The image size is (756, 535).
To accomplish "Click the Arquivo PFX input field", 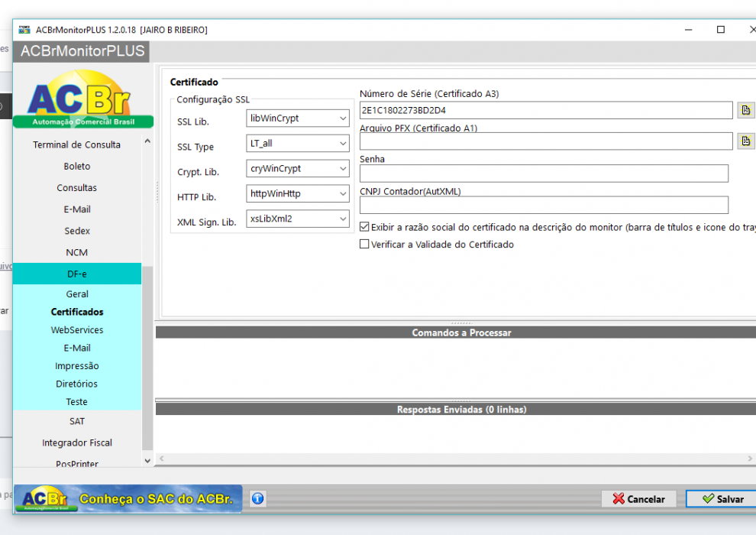I will point(546,141).
